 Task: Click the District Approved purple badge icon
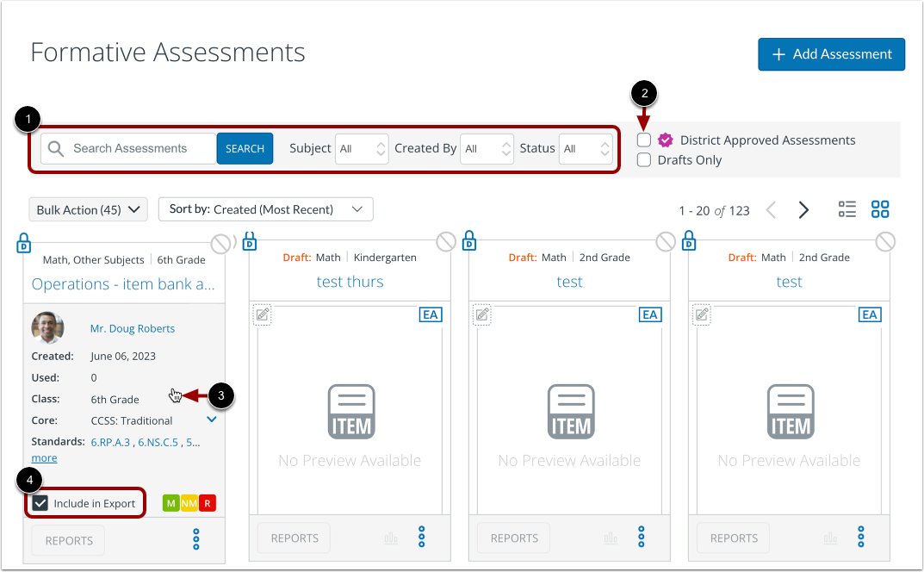tap(666, 140)
